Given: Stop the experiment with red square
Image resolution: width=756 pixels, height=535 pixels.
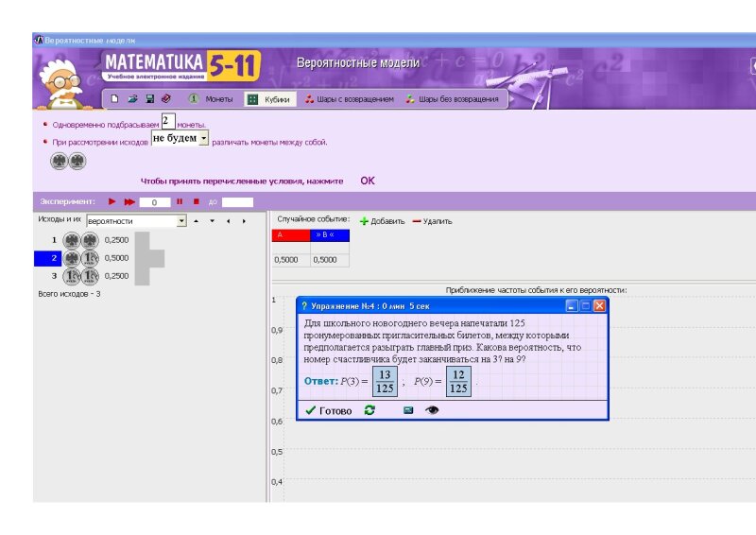Looking at the screenshot, I should click(197, 201).
